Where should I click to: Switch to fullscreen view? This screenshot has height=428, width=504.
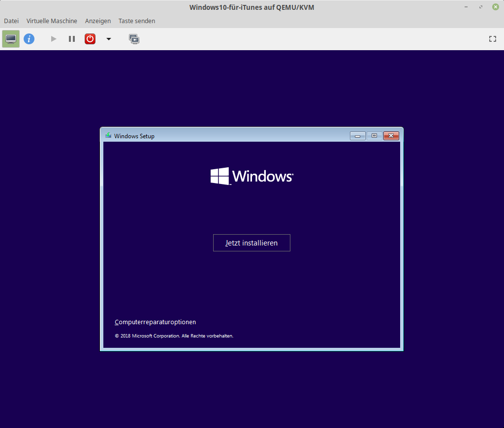click(x=492, y=39)
